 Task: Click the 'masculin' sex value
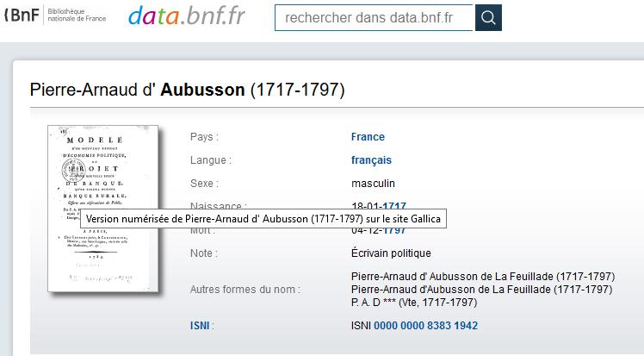373,184
